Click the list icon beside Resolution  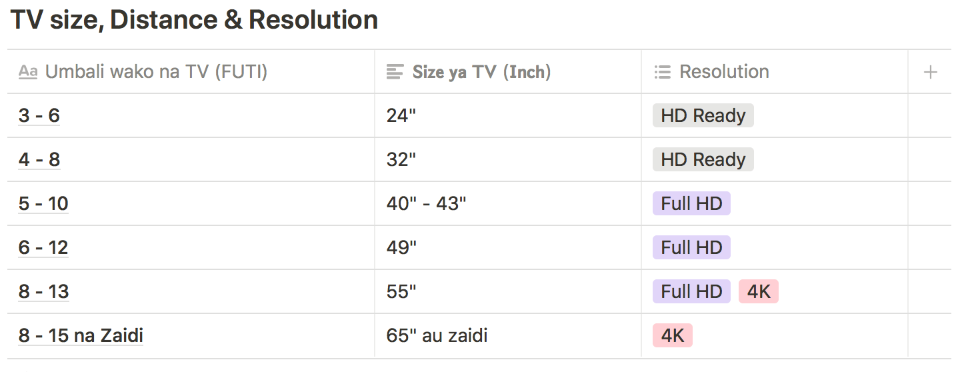[662, 72]
